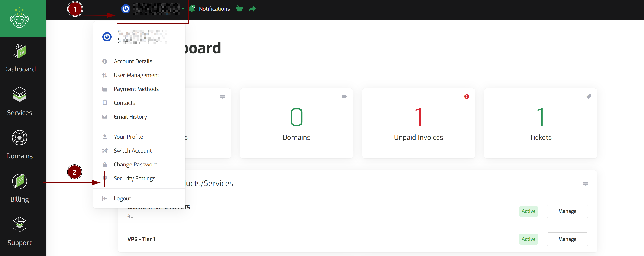Choose Switch Account in the menu
Screen dimensions: 644x256
point(132,150)
